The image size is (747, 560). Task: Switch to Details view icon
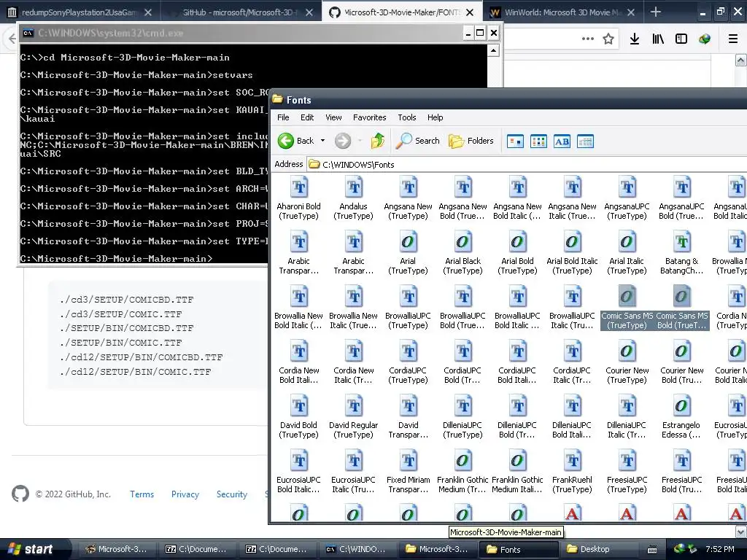click(585, 141)
